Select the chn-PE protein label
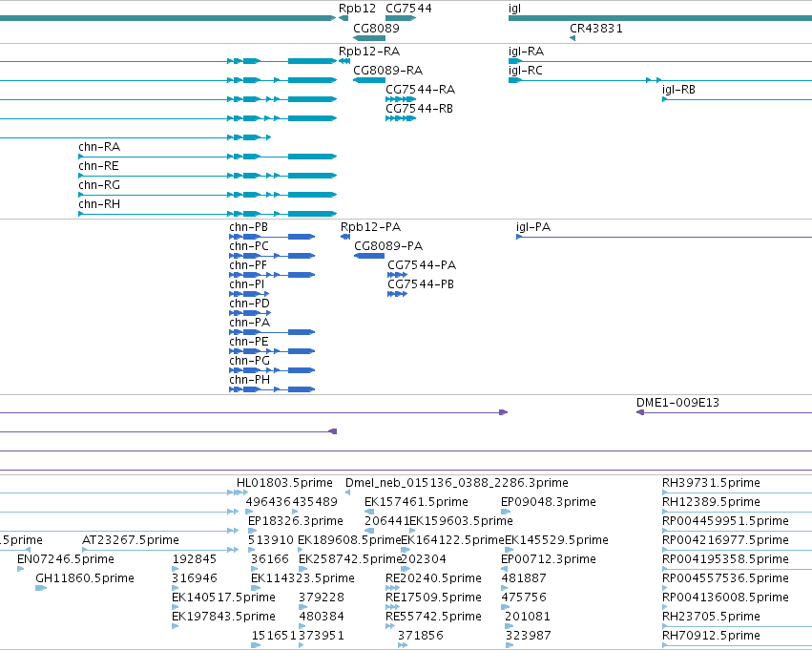812x650 pixels. point(249,342)
